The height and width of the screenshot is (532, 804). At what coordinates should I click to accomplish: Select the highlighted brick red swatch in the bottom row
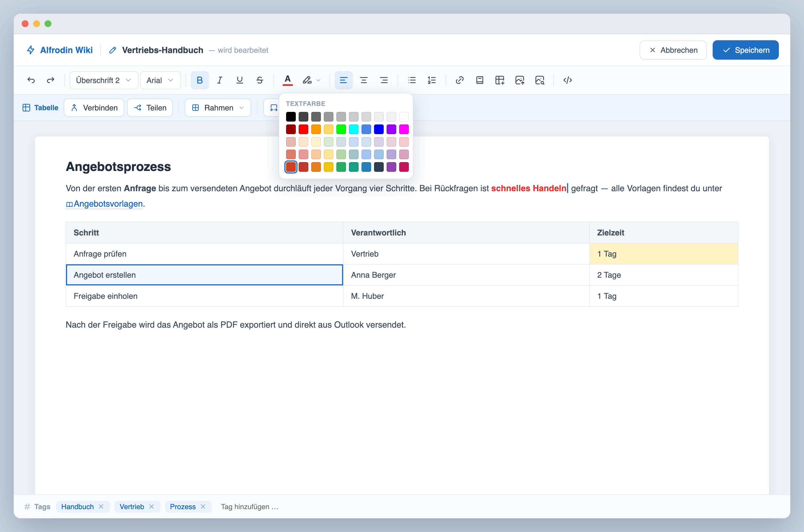[x=291, y=167]
